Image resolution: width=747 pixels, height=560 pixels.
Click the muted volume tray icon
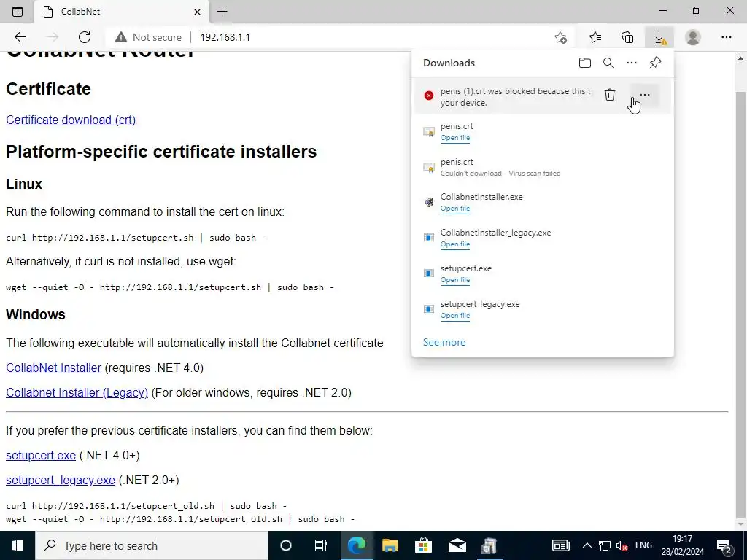coord(622,545)
